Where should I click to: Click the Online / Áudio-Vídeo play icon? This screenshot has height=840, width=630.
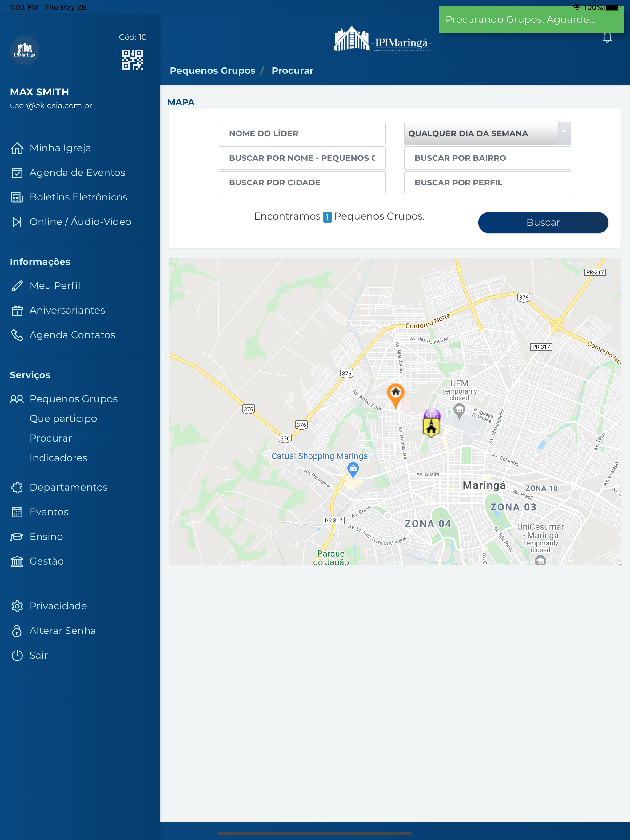pyautogui.click(x=17, y=222)
